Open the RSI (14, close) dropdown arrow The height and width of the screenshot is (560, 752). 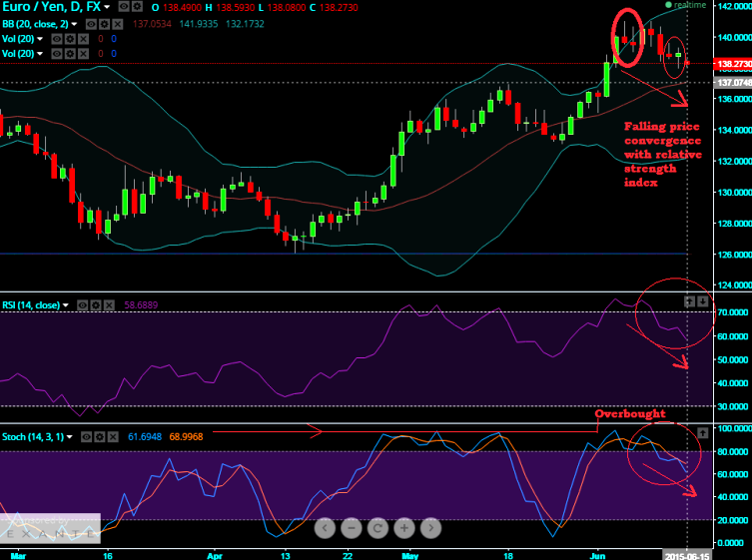[x=67, y=304]
